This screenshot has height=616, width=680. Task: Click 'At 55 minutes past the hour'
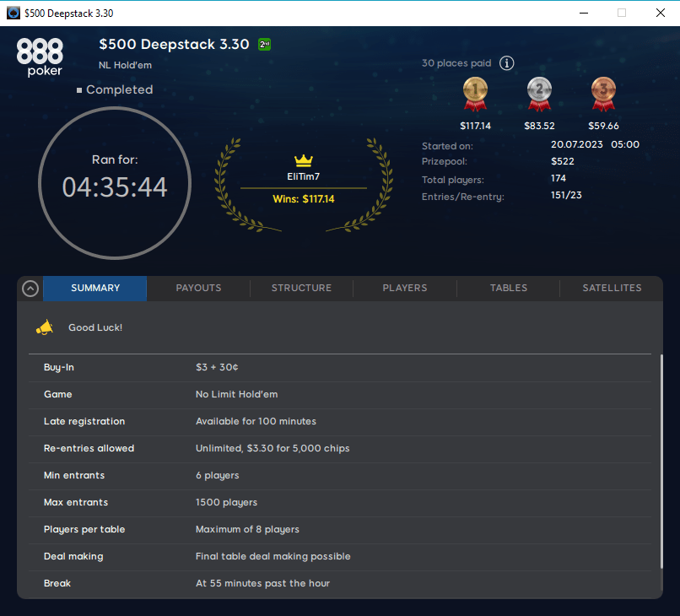point(263,583)
